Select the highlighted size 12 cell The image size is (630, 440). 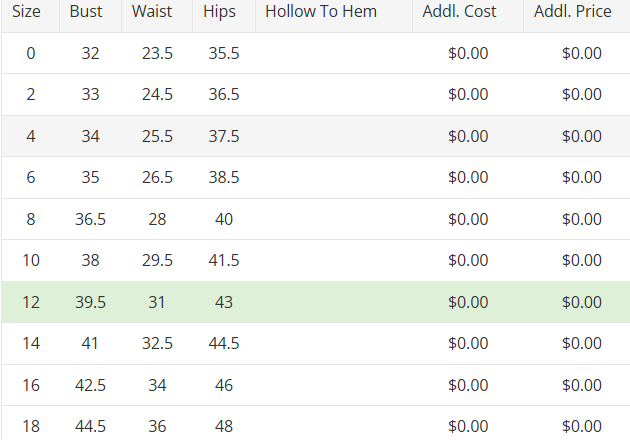point(30,302)
